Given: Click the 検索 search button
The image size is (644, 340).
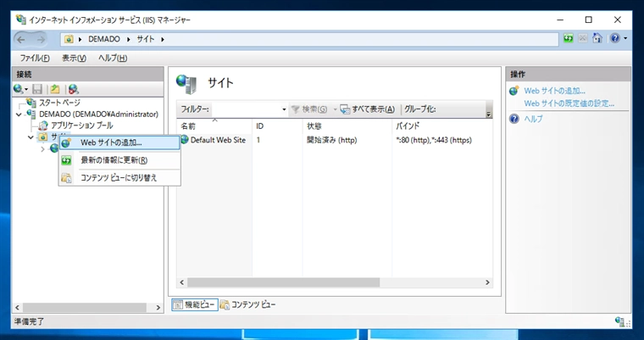Looking at the screenshot, I should pyautogui.click(x=308, y=109).
